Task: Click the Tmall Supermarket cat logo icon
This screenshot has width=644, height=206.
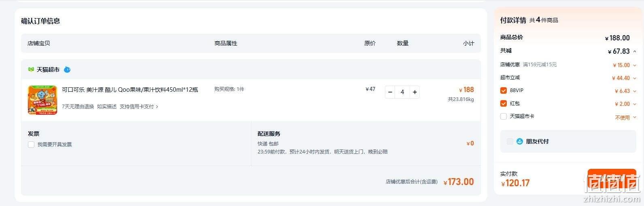Action: (x=31, y=69)
